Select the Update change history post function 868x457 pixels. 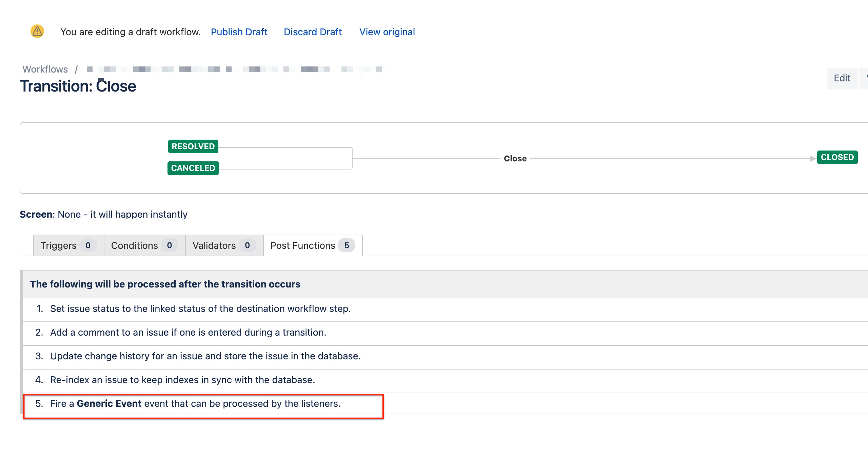coord(205,356)
